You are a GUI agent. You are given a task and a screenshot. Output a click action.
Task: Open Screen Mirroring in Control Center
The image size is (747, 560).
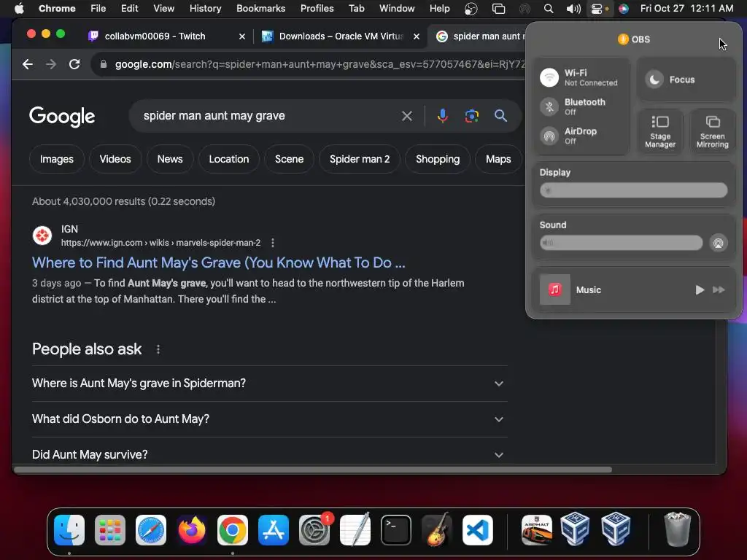pyautogui.click(x=713, y=131)
